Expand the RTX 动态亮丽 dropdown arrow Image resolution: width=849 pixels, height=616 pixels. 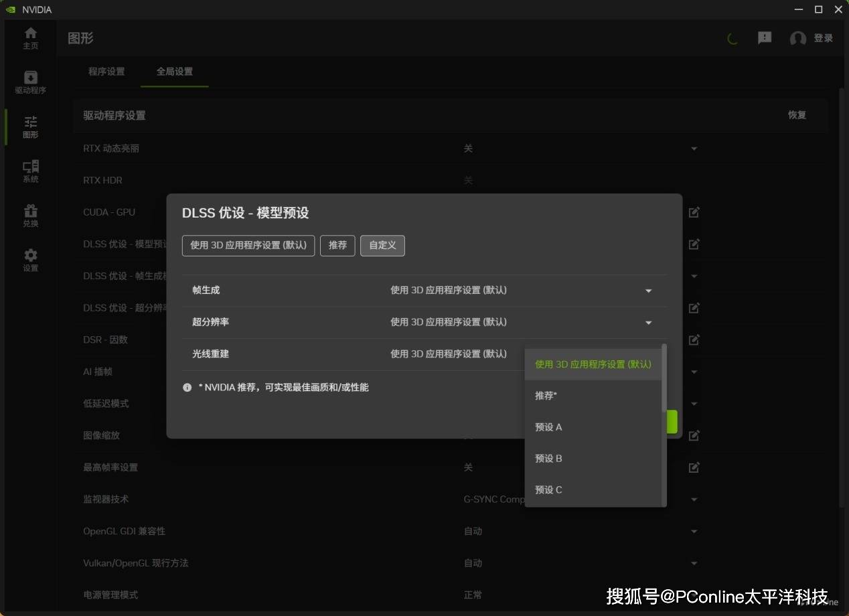coord(694,149)
